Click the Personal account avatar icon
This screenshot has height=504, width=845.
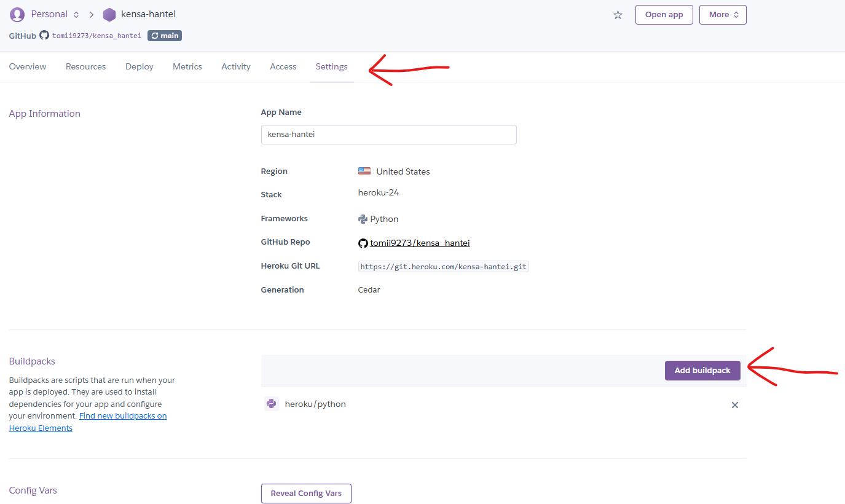click(x=17, y=15)
